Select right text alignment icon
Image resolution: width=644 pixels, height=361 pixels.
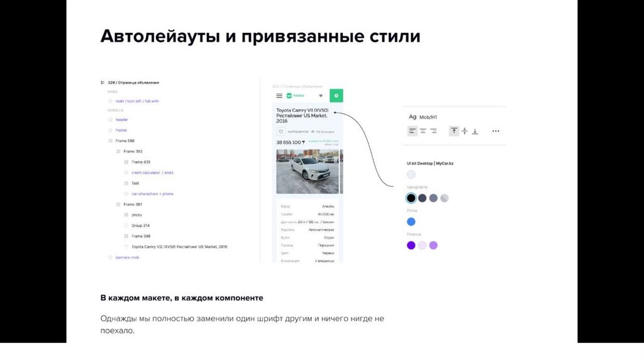coord(433,131)
